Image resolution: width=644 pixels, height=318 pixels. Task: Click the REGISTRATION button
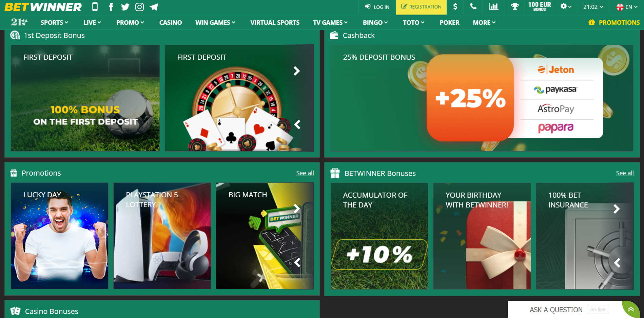421,7
